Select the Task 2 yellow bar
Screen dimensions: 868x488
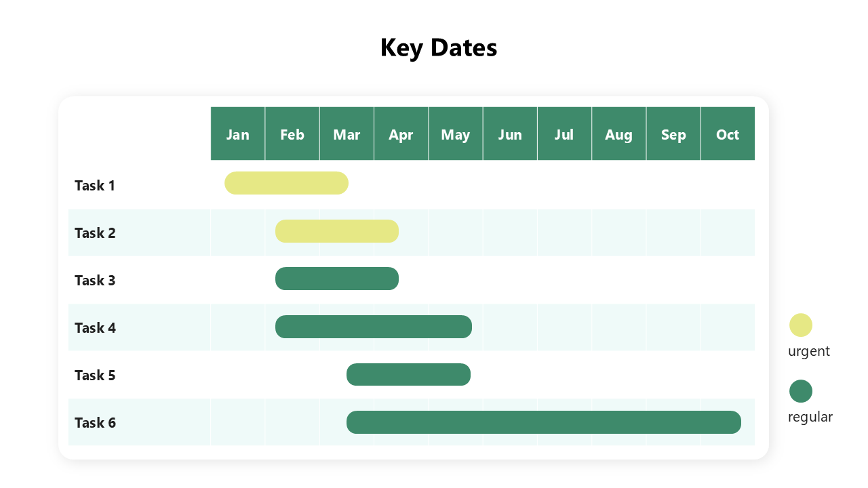point(337,231)
